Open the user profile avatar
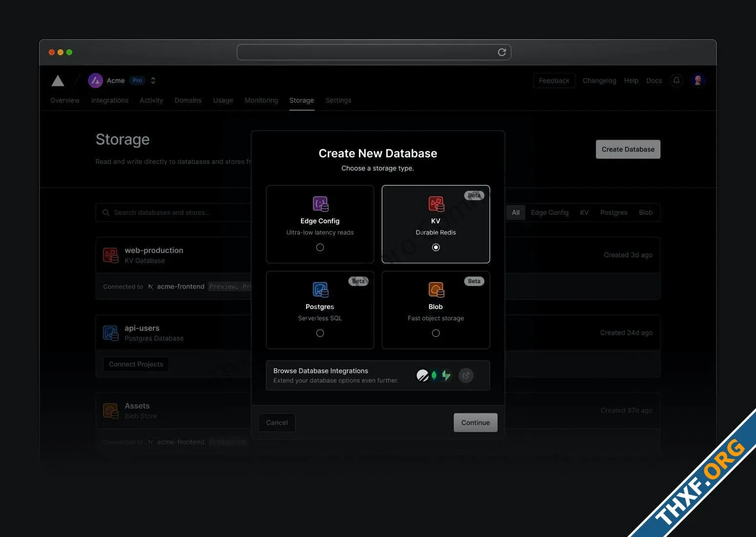This screenshot has width=756, height=537. [698, 81]
